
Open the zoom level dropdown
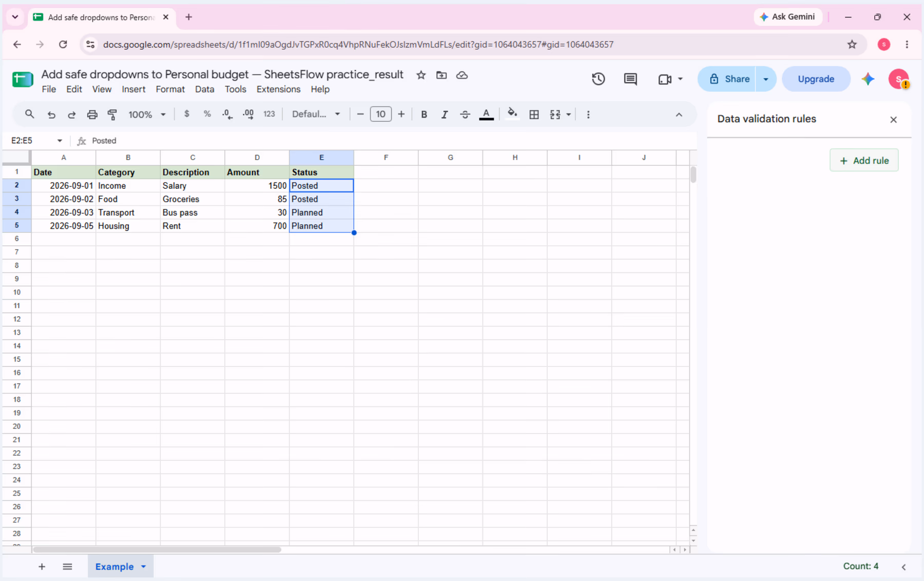pos(147,114)
